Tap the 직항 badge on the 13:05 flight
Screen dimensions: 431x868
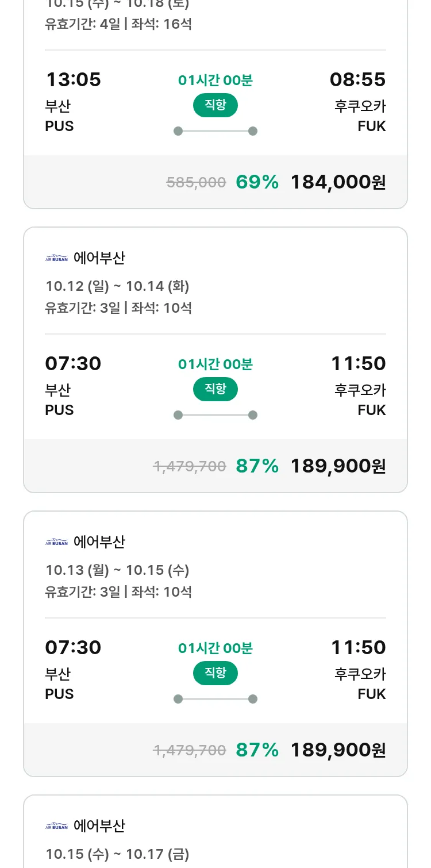[x=215, y=105]
